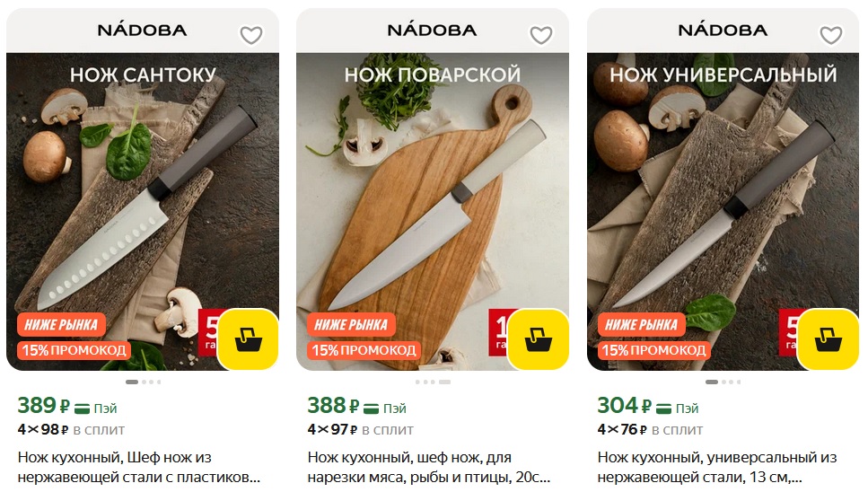Open title link 'Нож кухонный, Шеф нож из нержавеющей стали'

tap(139, 467)
